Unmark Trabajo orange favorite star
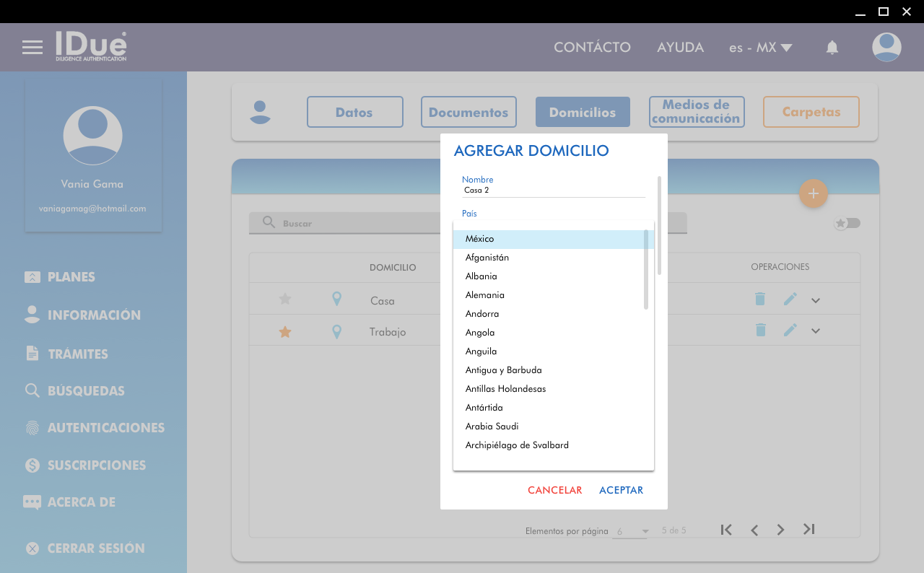 click(285, 332)
